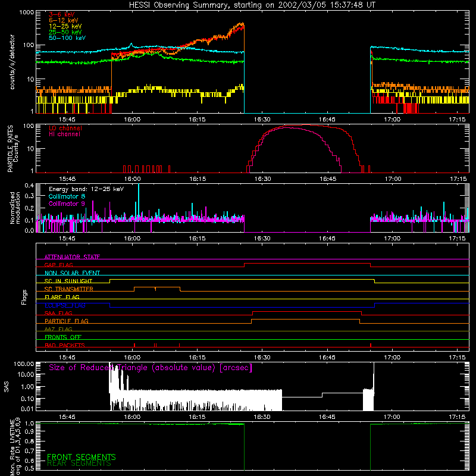The height and width of the screenshot is (476, 476).
Task: Click the 0.9 tick on the livetime axis
Action: pyautogui.click(x=29, y=431)
